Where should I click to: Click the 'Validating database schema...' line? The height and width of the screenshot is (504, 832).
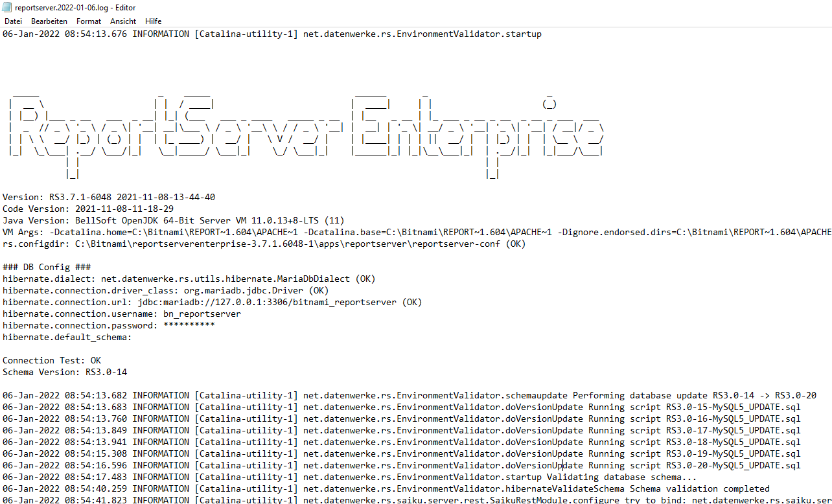350,477
